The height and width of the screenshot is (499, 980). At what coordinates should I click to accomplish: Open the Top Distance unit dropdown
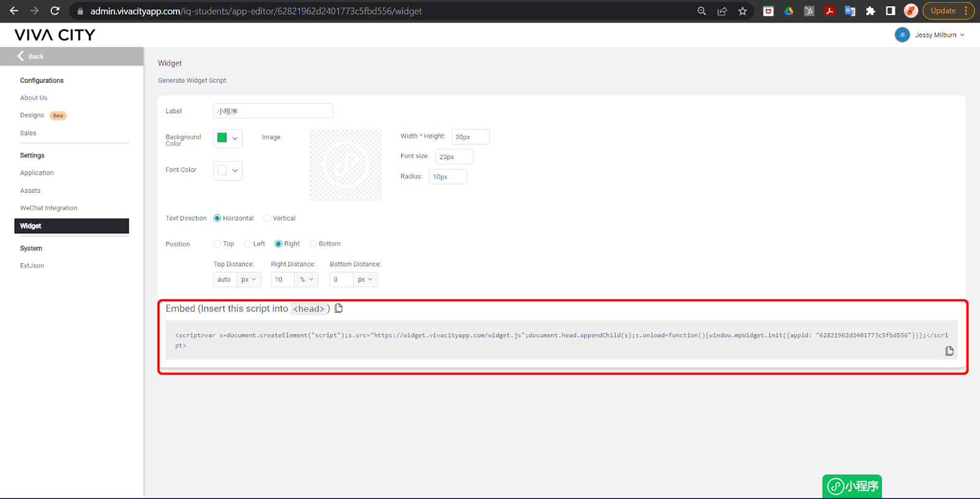(x=249, y=279)
